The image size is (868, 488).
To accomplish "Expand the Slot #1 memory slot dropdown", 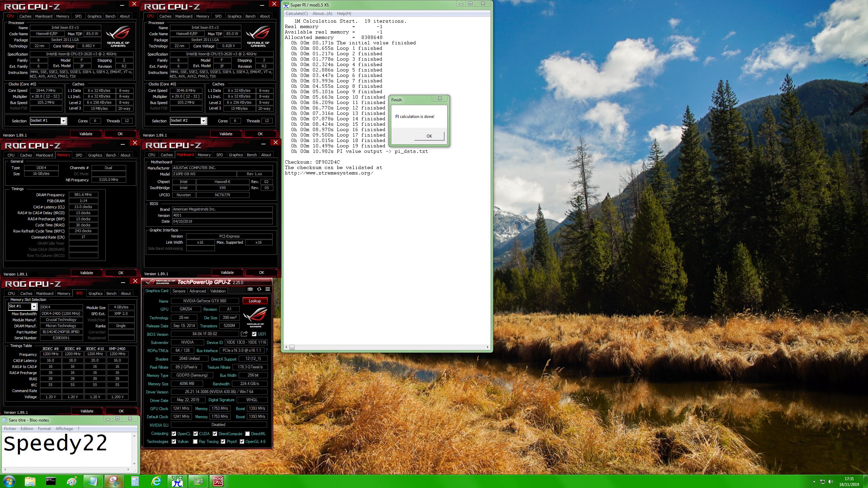I will click(x=34, y=306).
